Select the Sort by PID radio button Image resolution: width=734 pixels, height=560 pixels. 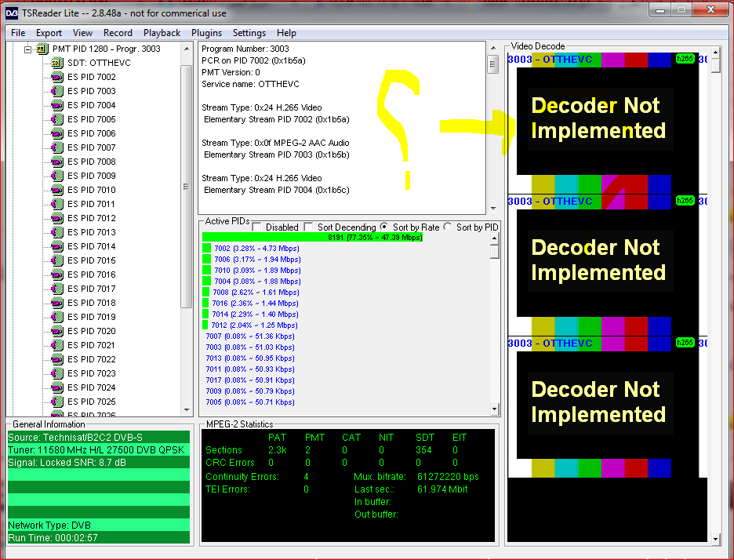(x=448, y=227)
